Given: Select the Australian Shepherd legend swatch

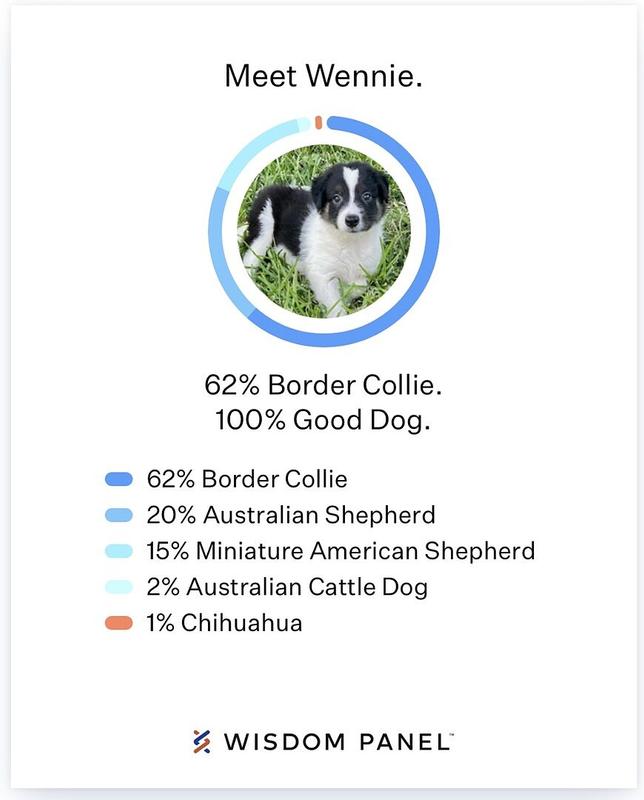Looking at the screenshot, I should pos(118,515).
